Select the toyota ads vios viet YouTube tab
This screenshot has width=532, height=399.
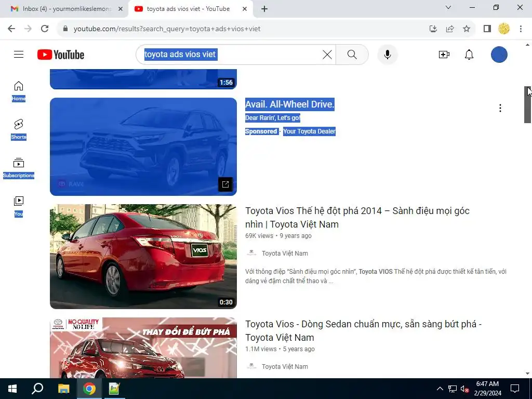pyautogui.click(x=188, y=9)
